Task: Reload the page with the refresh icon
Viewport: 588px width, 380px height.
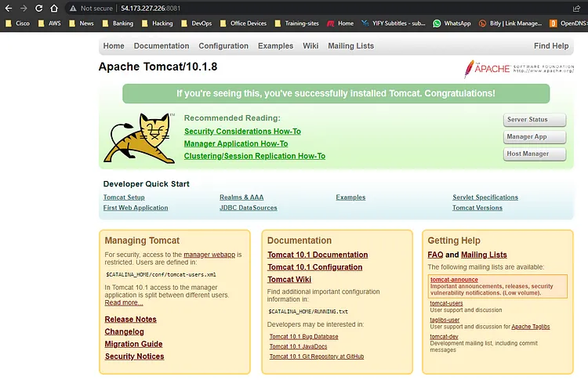Action: pyautogui.click(x=38, y=9)
